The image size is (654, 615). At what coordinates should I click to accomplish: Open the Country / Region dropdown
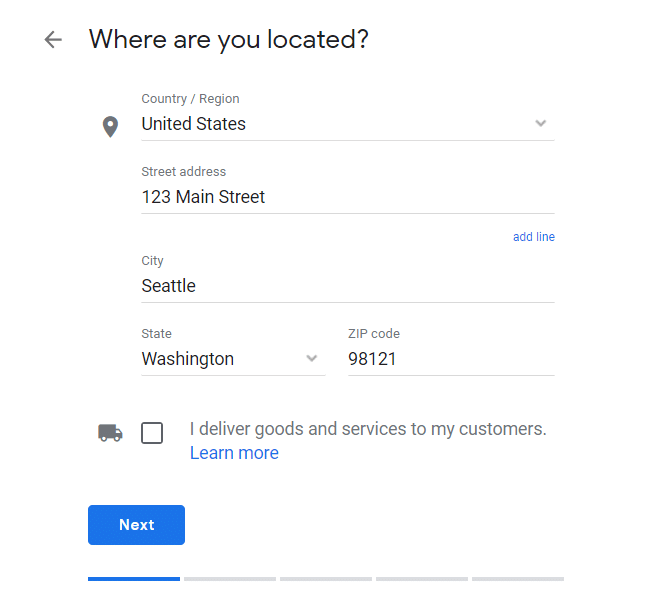(540, 124)
